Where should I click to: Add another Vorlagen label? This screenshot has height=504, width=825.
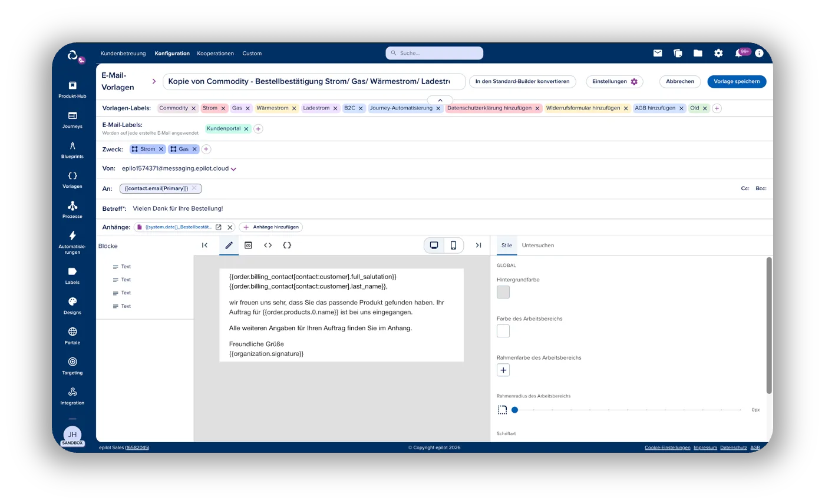point(717,108)
